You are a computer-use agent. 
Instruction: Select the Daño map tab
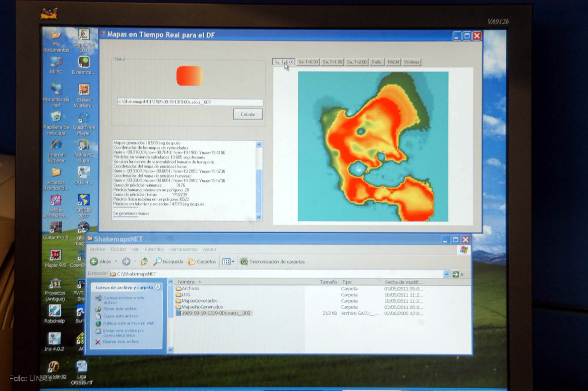[376, 62]
